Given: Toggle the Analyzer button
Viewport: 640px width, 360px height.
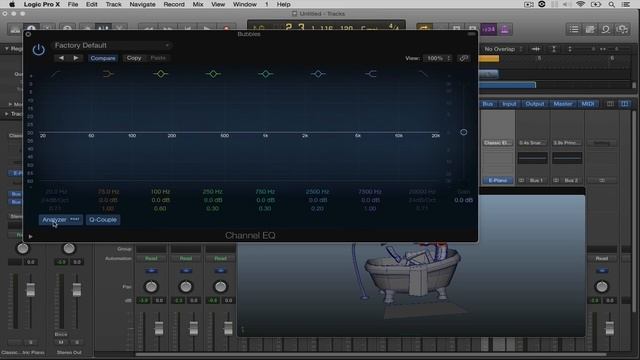Looking at the screenshot, I should point(61,220).
